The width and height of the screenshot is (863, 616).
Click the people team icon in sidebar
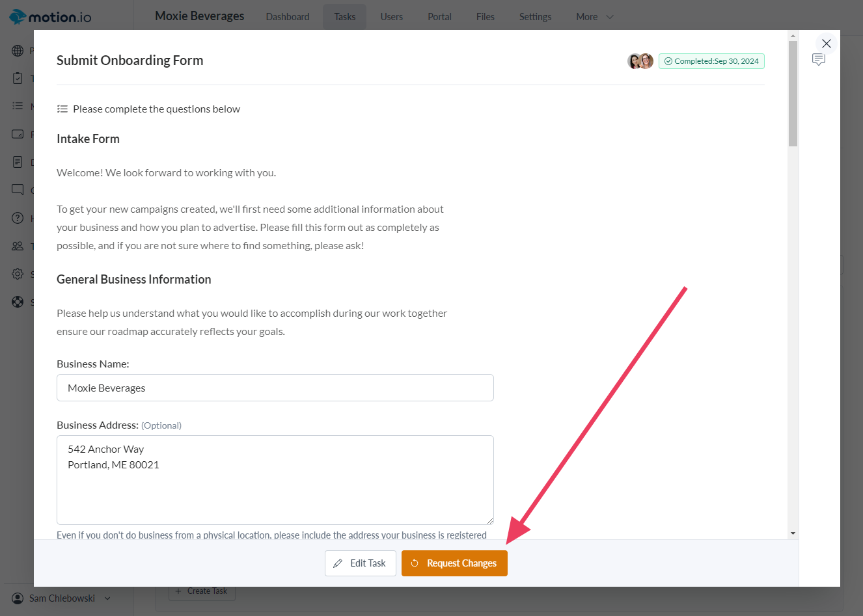click(x=18, y=246)
